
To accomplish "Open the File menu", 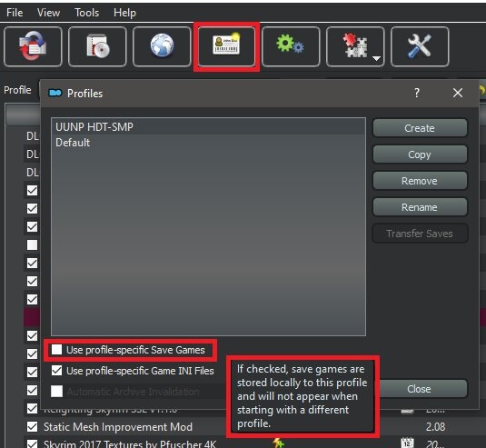I will (15, 13).
